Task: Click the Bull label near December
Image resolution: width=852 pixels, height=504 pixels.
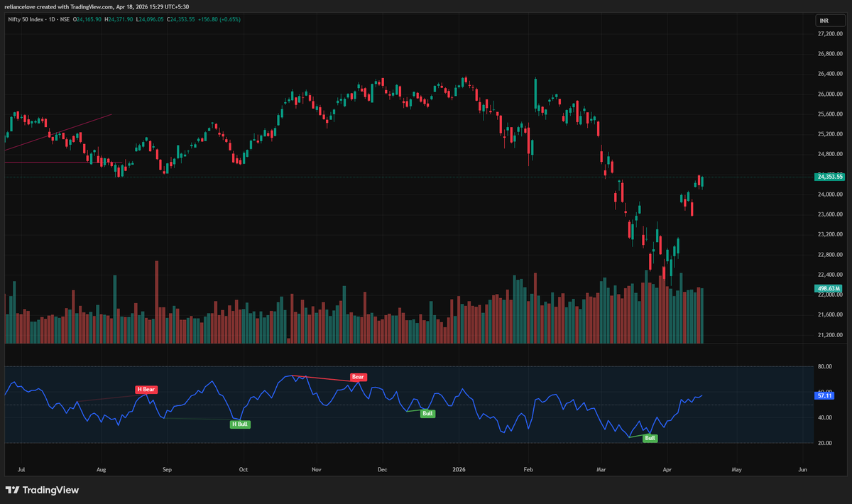Action: tap(427, 413)
